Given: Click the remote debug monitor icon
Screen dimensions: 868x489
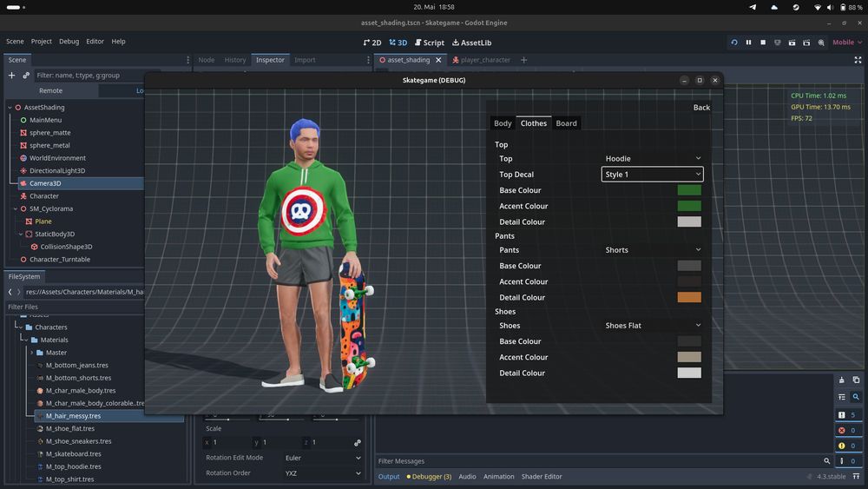Looking at the screenshot, I should click(x=777, y=42).
